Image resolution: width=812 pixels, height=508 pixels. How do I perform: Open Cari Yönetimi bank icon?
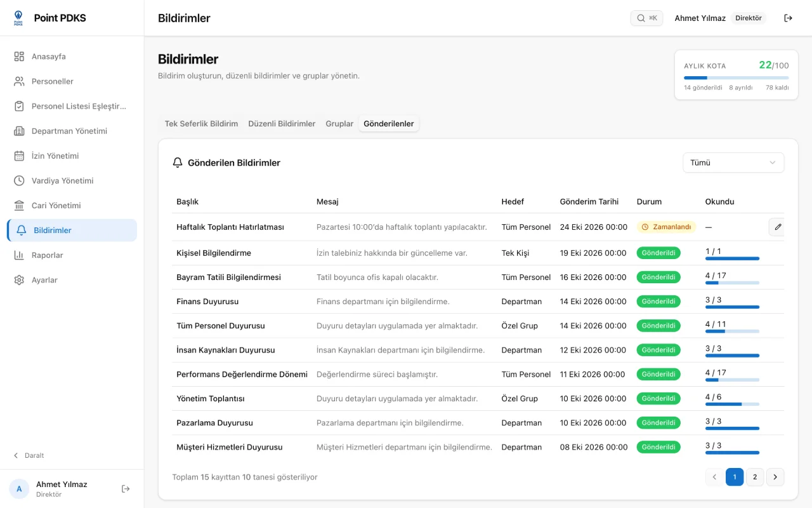19,205
